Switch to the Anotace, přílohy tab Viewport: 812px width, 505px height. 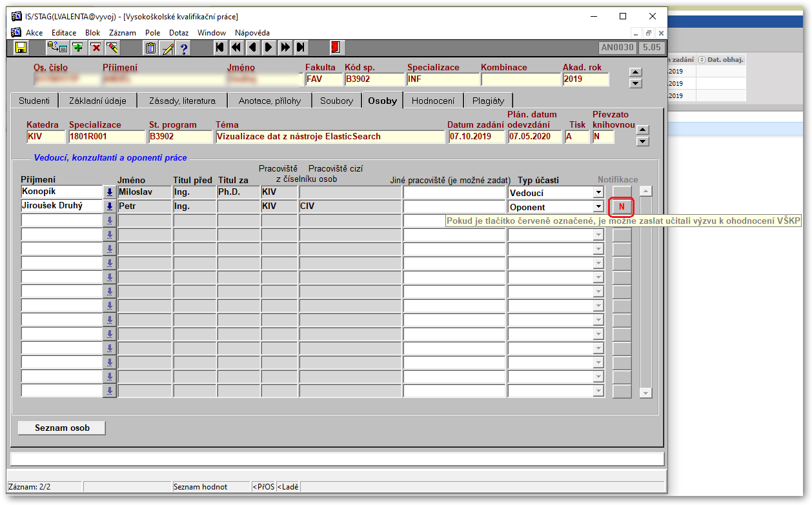click(x=270, y=101)
